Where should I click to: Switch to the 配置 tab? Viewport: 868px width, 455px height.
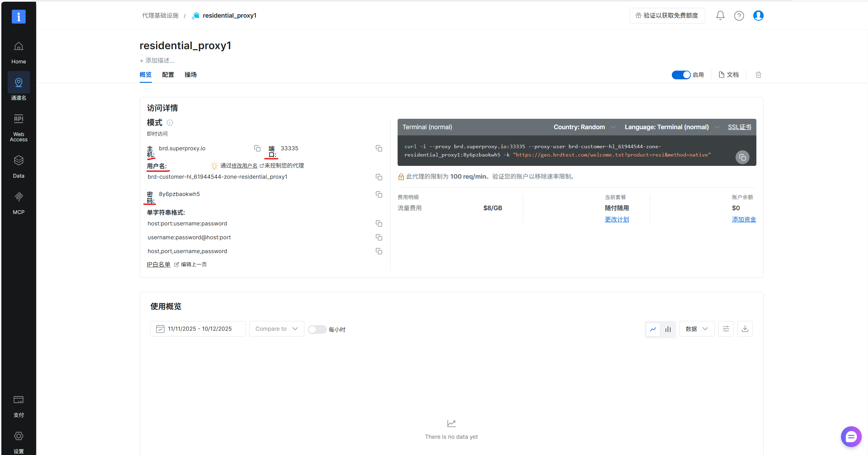click(168, 75)
